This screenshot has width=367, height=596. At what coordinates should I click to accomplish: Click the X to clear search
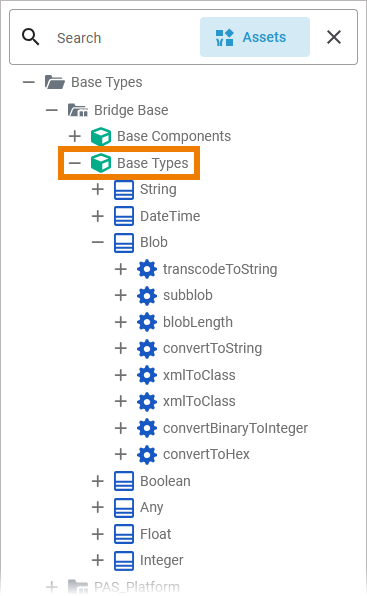[x=334, y=37]
